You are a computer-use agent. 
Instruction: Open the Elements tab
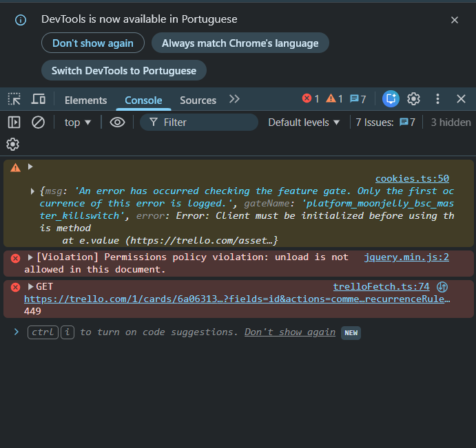point(85,100)
